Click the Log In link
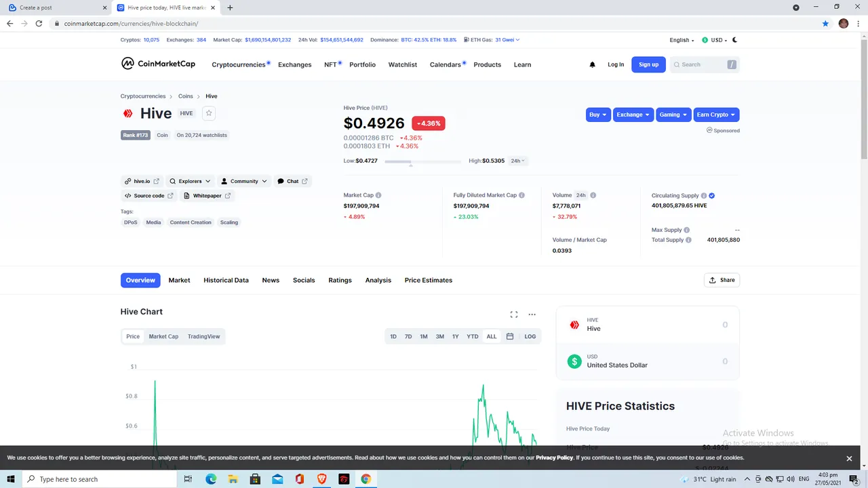Image resolution: width=868 pixels, height=488 pixels. pos(616,64)
